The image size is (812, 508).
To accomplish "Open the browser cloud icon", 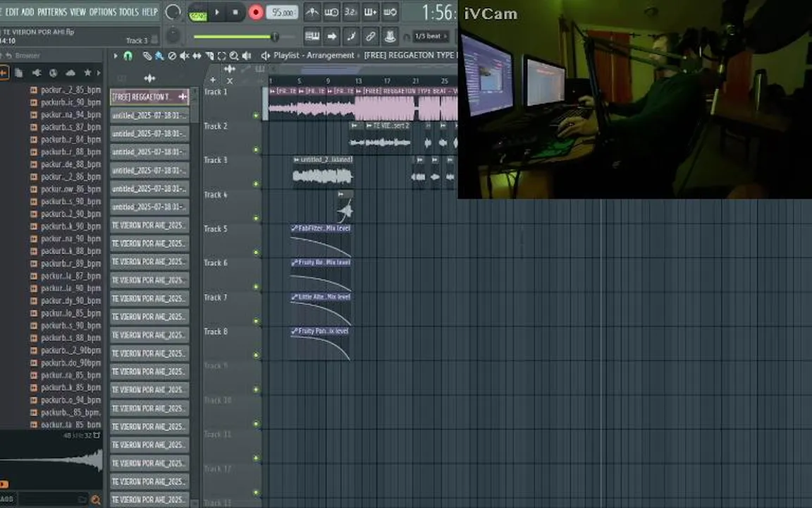I will [70, 73].
